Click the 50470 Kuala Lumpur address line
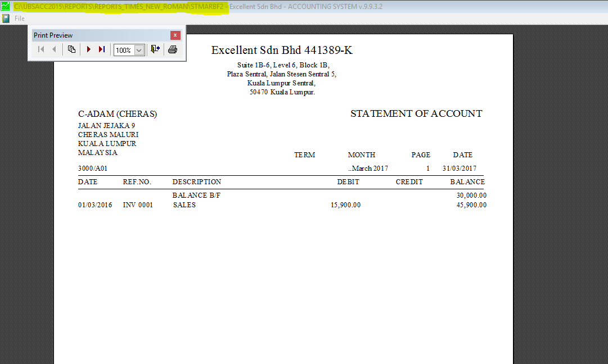 282,92
